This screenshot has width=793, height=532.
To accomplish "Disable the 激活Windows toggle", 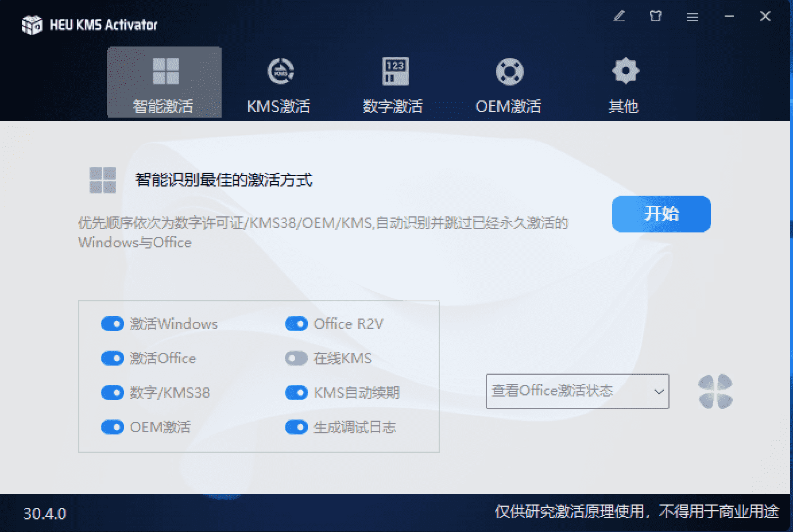I will point(113,324).
